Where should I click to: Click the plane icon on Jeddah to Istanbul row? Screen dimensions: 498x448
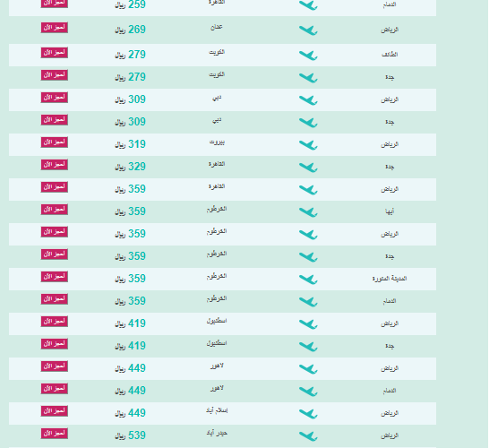coord(308,347)
